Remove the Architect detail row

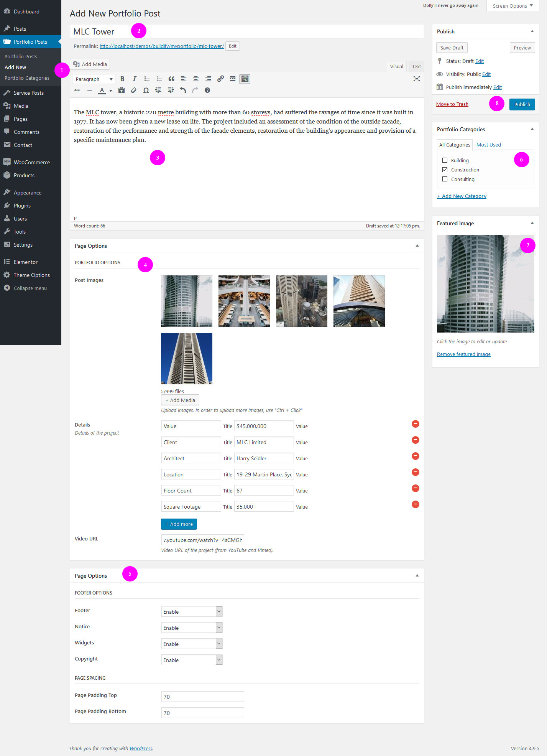415,456
